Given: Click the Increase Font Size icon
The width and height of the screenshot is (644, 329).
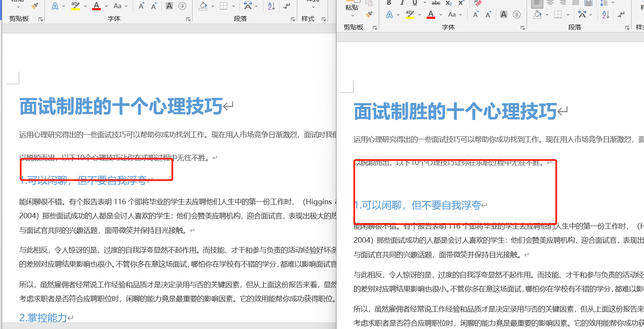Looking at the screenshot, I should tap(476, 13).
